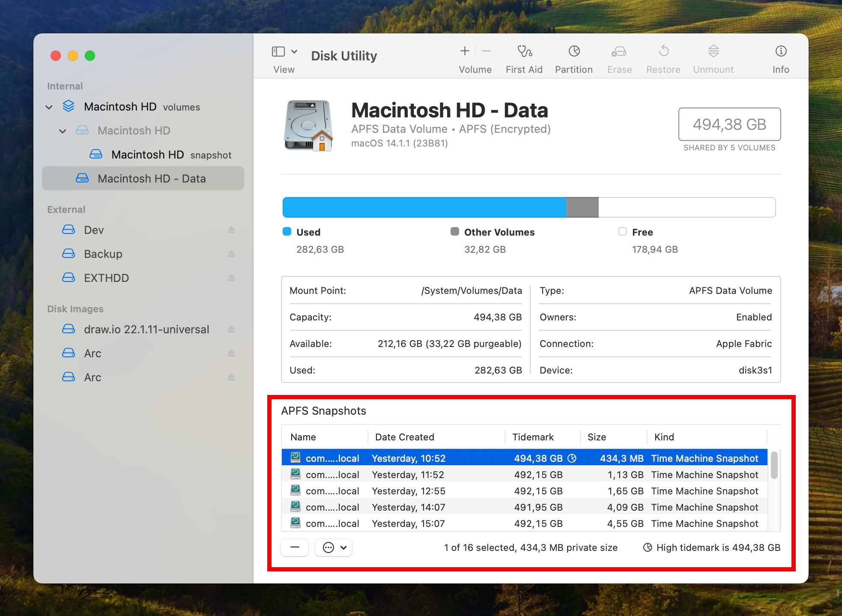
Task: Click the blue Used portion of usage bar
Action: pos(424,207)
